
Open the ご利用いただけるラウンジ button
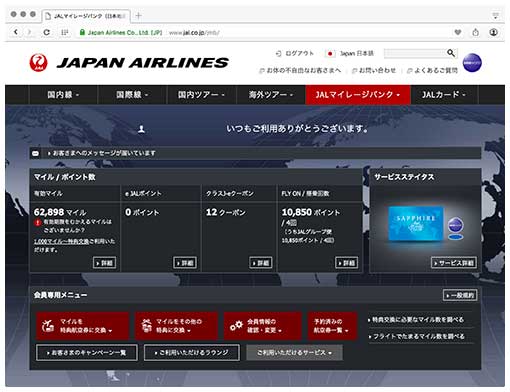tap(192, 353)
